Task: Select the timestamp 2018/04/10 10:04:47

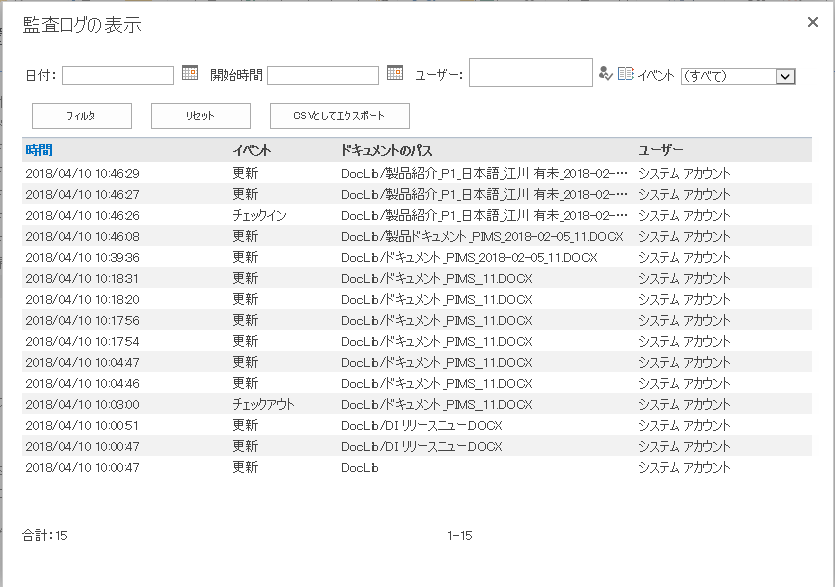Action: 83,363
